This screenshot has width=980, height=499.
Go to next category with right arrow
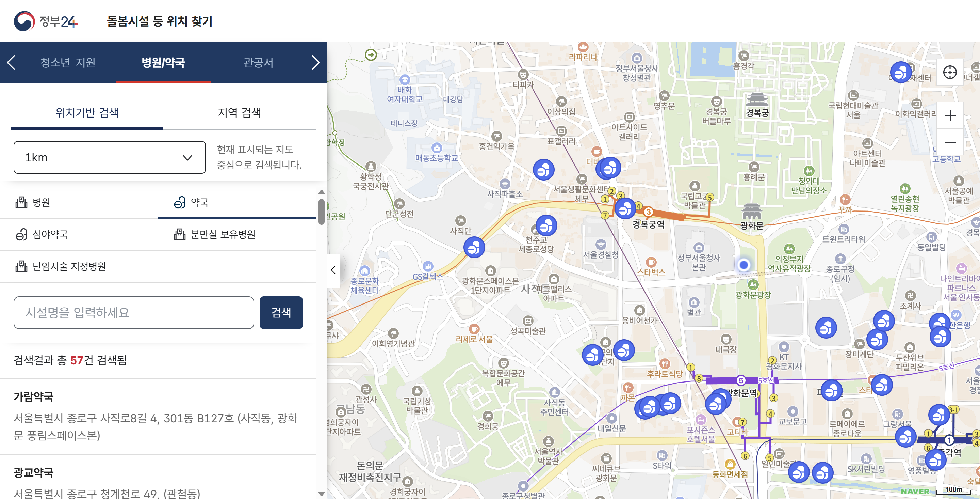coord(315,62)
